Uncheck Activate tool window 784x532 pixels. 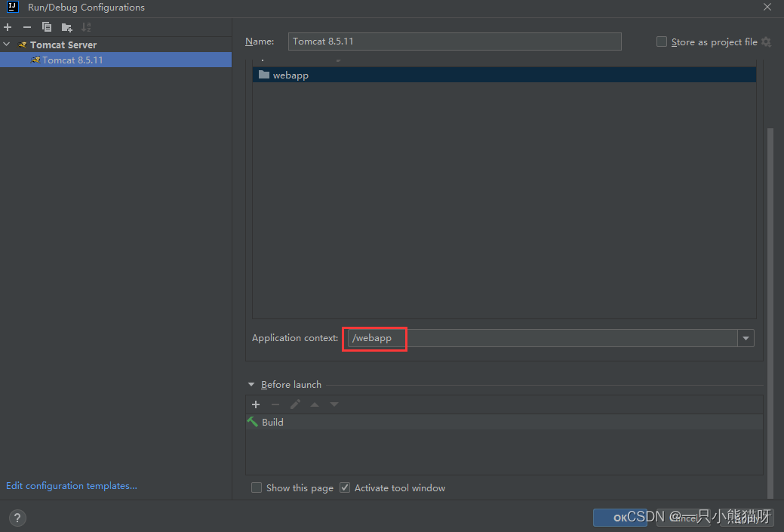[345, 487]
